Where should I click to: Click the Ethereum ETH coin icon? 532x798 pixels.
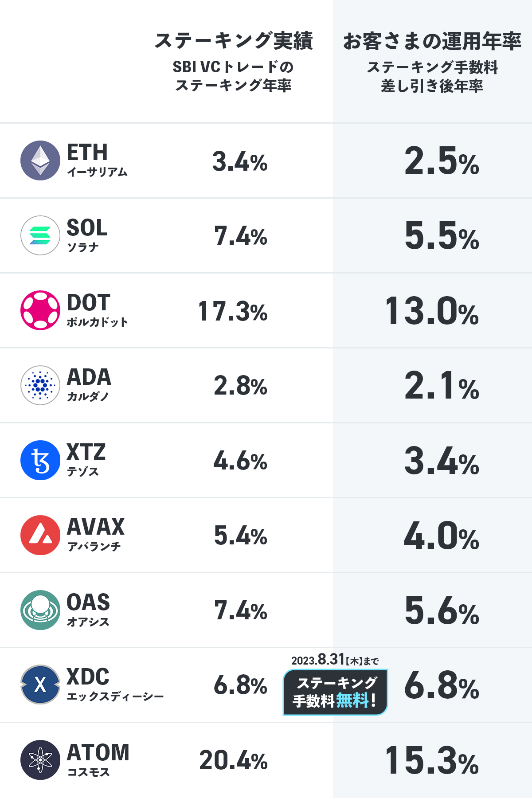[x=40, y=160]
